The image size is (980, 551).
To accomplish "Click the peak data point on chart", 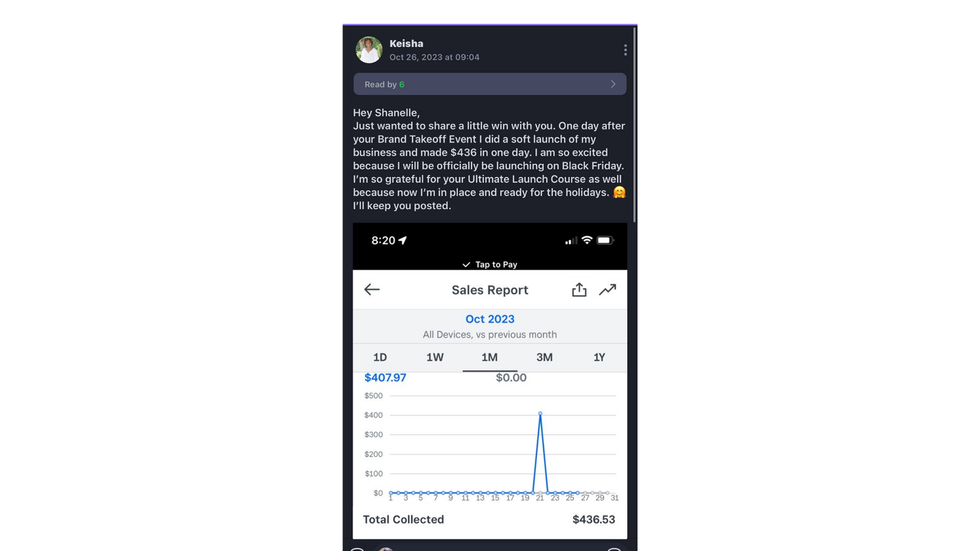I will pyautogui.click(x=541, y=413).
